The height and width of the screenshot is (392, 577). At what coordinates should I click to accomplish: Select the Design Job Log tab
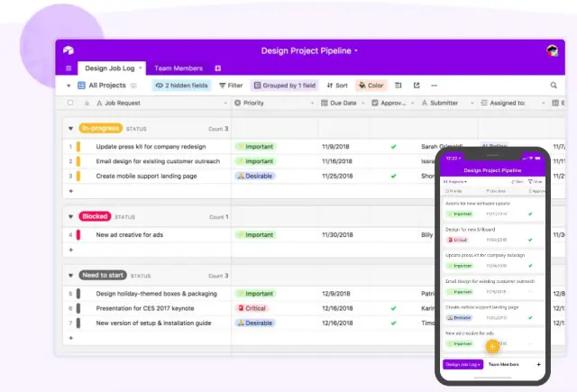[109, 68]
